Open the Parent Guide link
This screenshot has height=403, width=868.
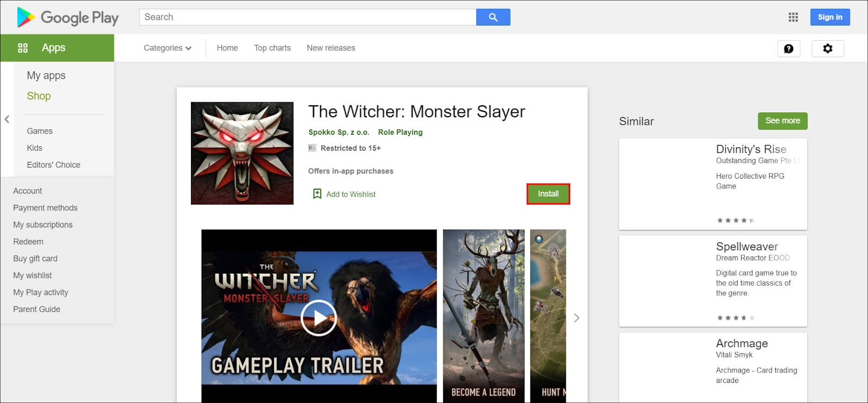tap(37, 309)
